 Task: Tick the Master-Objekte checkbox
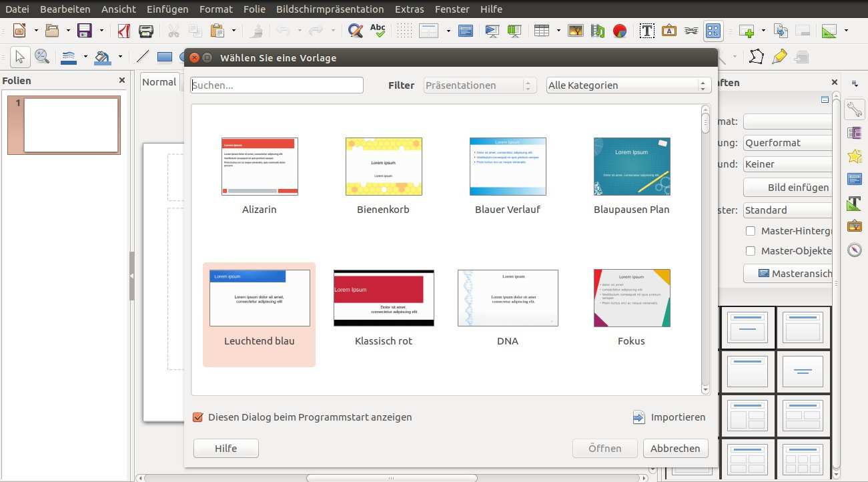(x=750, y=251)
